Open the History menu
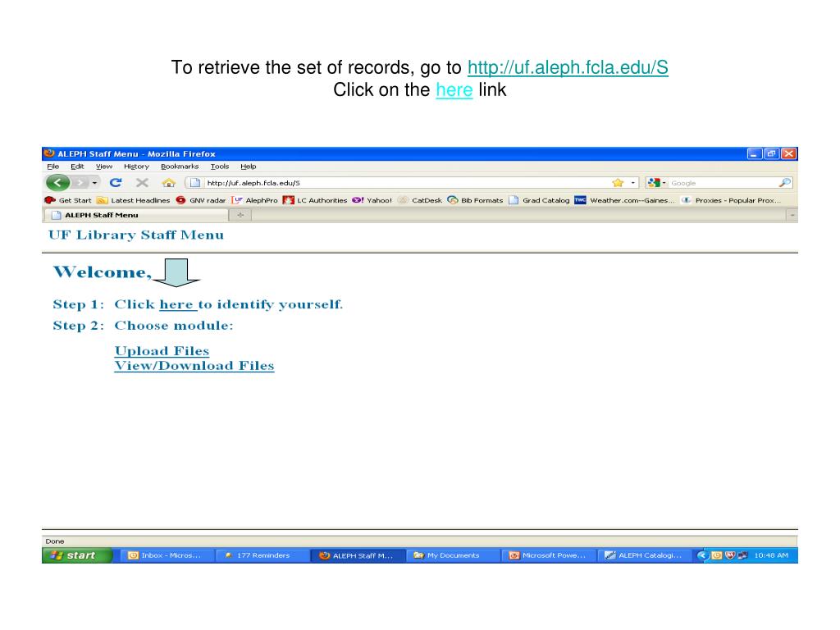This screenshot has height=630, width=840. [137, 167]
